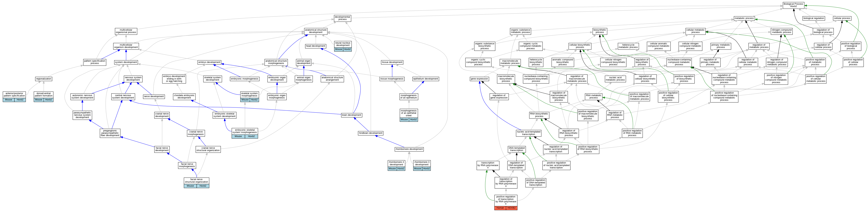This screenshot has width=868, height=212.
Task: Click Mouse cell under rhombomere 3 development
Action: point(418,169)
